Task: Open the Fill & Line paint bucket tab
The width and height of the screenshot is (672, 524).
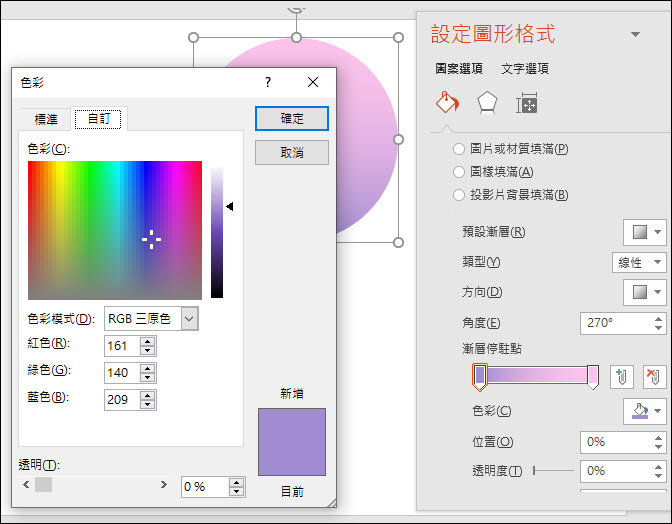Action: pos(447,103)
